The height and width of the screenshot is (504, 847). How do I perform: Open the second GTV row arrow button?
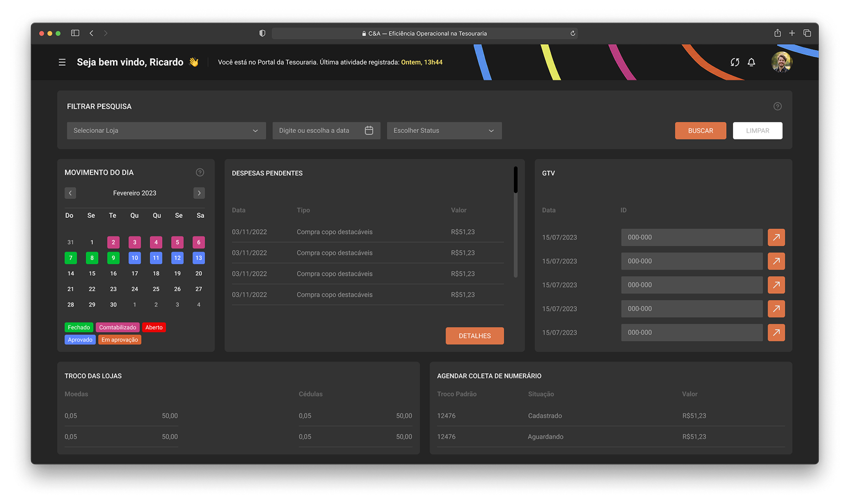click(x=776, y=261)
